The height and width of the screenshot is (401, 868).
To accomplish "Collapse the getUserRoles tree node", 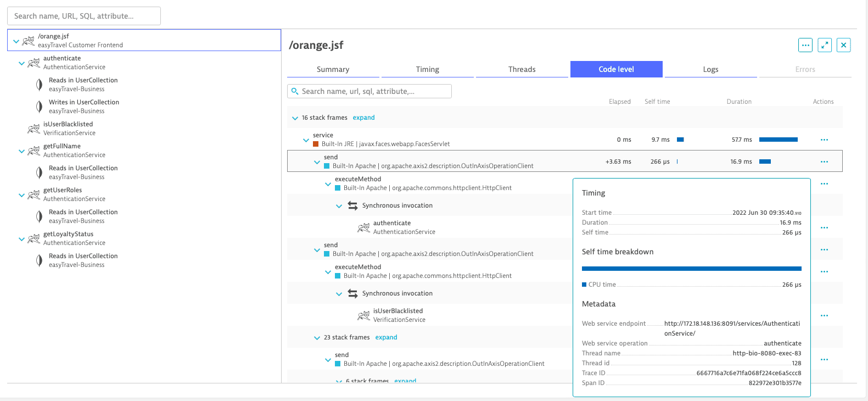I will [21, 195].
